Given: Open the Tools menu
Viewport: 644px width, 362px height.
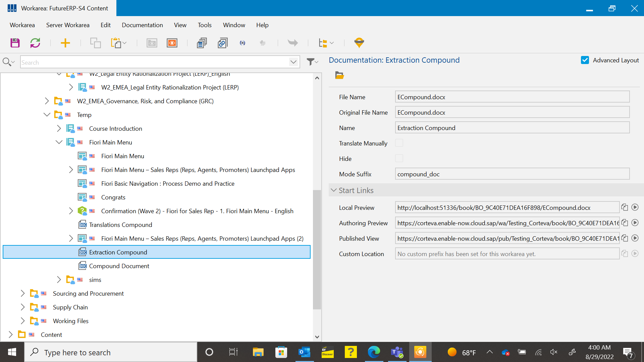Looking at the screenshot, I should point(204,25).
